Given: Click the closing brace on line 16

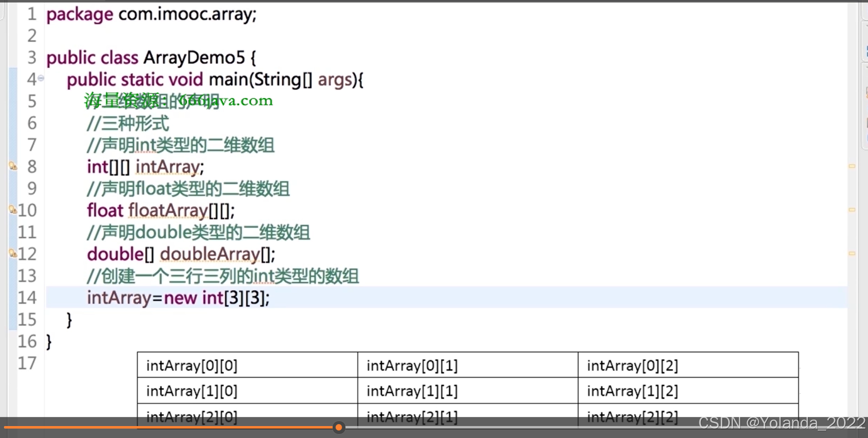Looking at the screenshot, I should tap(49, 342).
